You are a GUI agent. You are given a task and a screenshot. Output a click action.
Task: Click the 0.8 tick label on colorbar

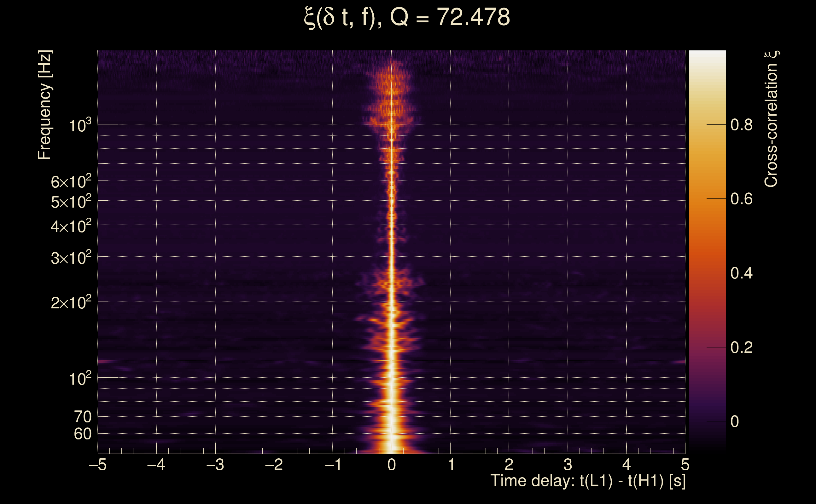[741, 125]
